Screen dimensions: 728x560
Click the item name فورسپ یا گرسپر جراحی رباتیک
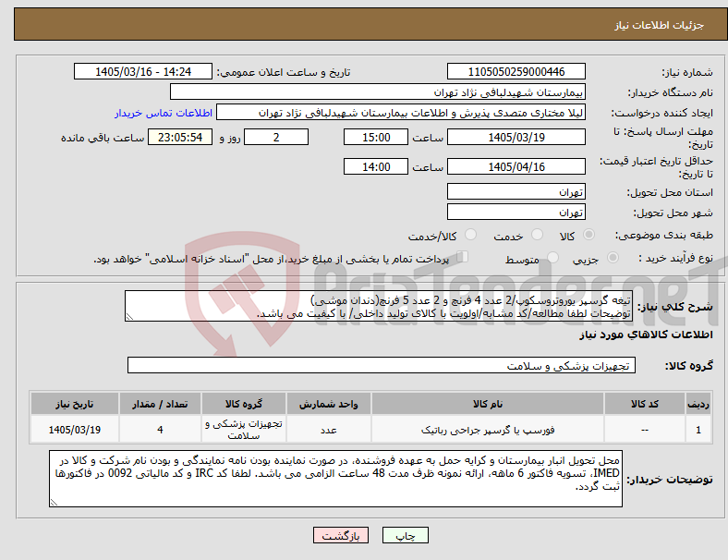(x=488, y=430)
